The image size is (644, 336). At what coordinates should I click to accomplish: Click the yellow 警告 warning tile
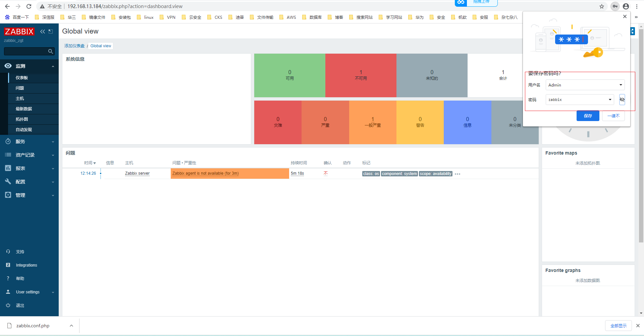(x=420, y=122)
